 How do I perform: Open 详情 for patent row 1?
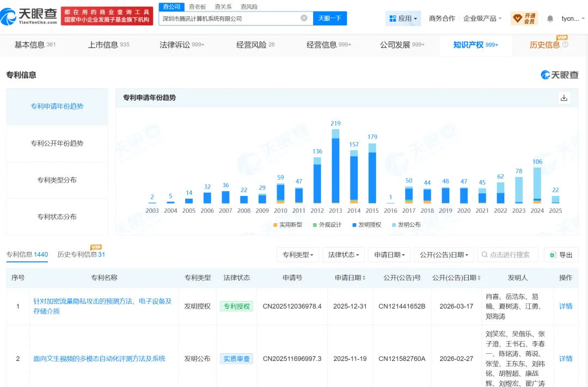click(566, 306)
